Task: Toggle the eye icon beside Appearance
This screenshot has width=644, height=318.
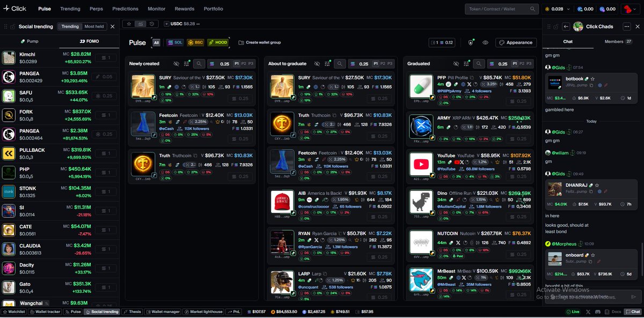Action: 485,42
